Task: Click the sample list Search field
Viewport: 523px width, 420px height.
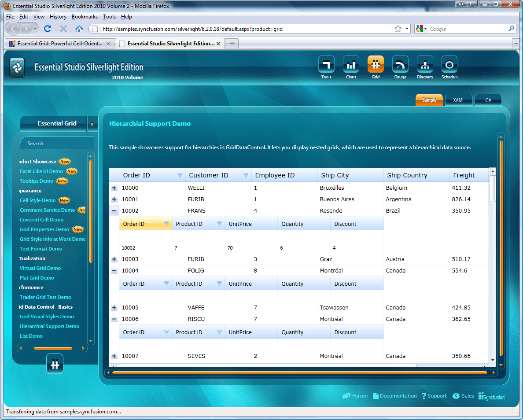Action: coord(57,144)
